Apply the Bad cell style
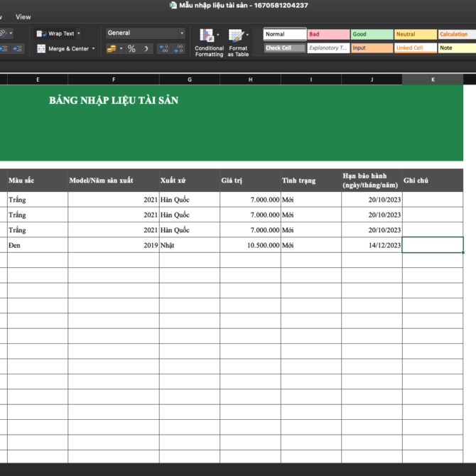Viewport: 476px width, 476px height. [328, 34]
